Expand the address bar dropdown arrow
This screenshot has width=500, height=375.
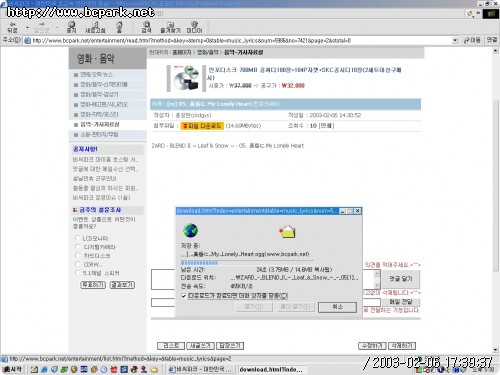tap(455, 41)
